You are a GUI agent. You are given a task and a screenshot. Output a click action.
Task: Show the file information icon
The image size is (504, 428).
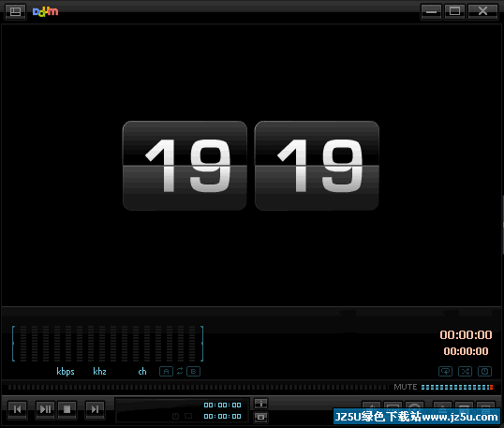261,404
